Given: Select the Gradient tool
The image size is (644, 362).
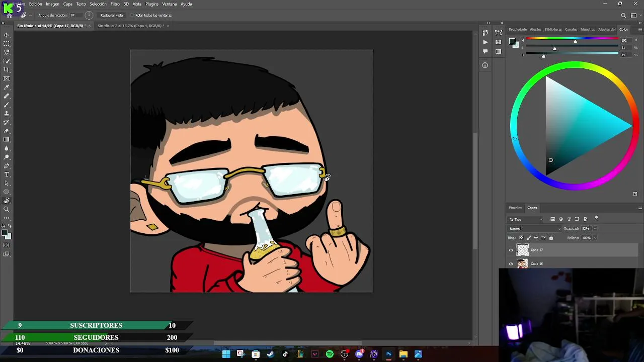Looking at the screenshot, I should 7,139.
